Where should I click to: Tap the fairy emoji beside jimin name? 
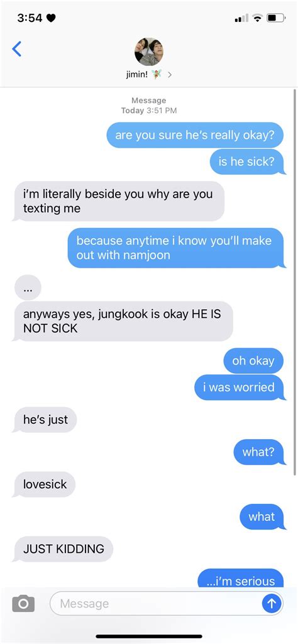click(156, 75)
